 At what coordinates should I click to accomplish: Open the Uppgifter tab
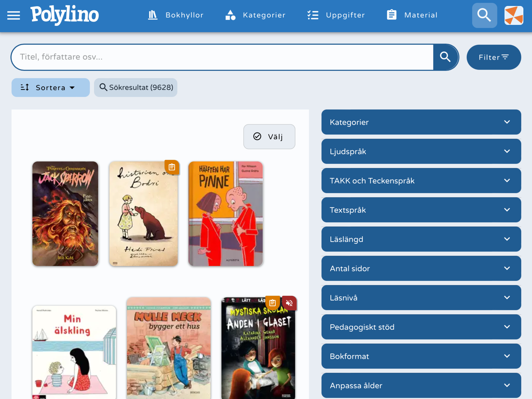[x=336, y=15]
